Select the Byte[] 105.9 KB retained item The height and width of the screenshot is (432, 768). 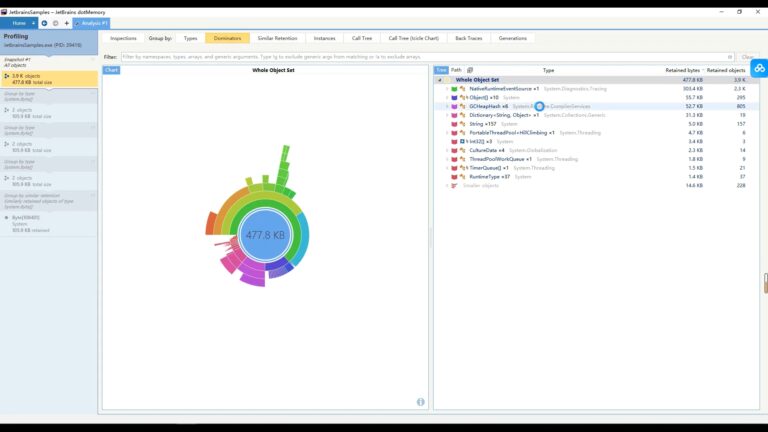49,223
